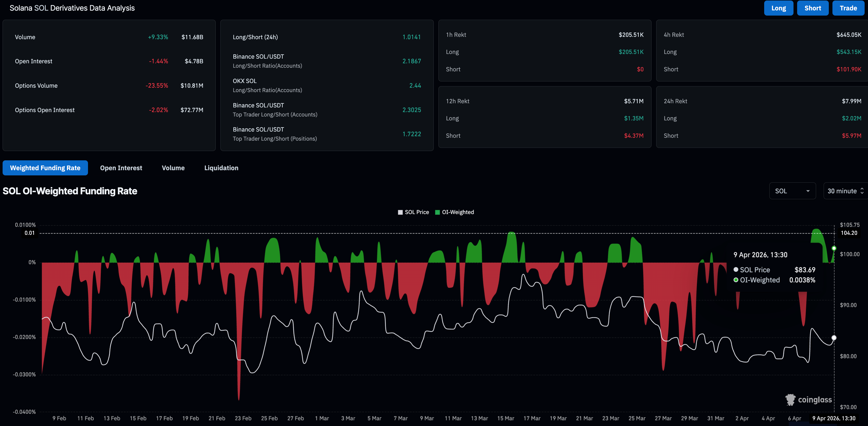Toggle OI-Weighted legend green swatch
868x426 pixels.
(437, 212)
